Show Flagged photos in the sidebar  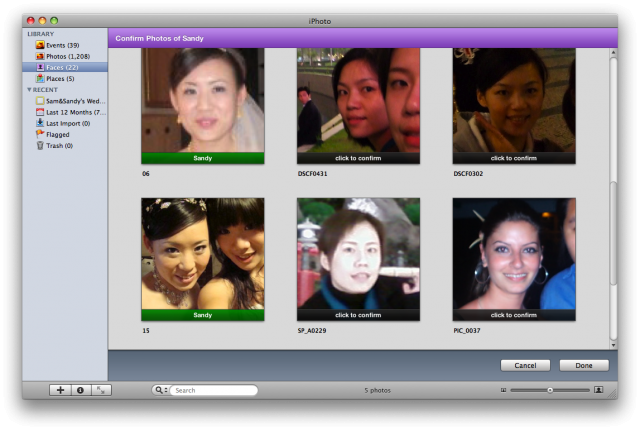62,134
